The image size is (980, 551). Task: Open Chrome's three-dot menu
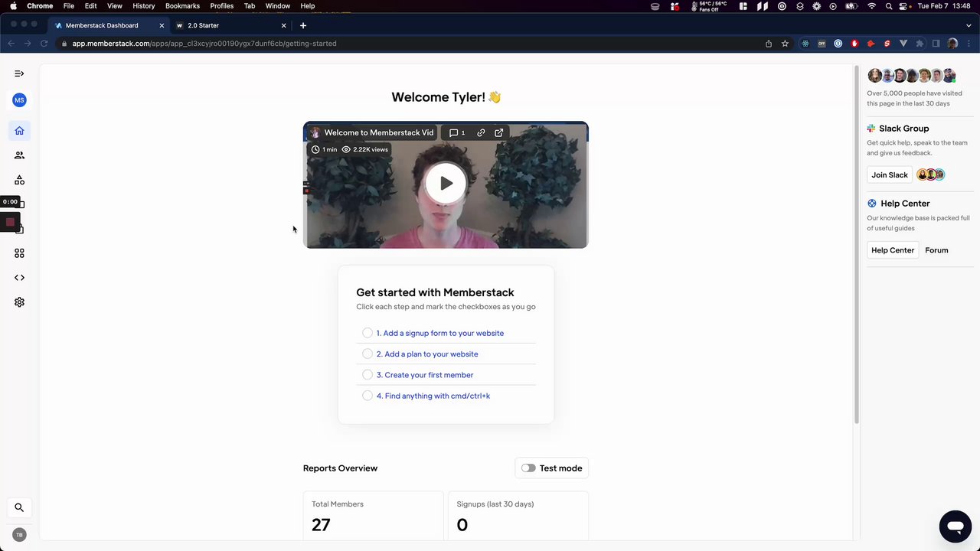click(969, 44)
